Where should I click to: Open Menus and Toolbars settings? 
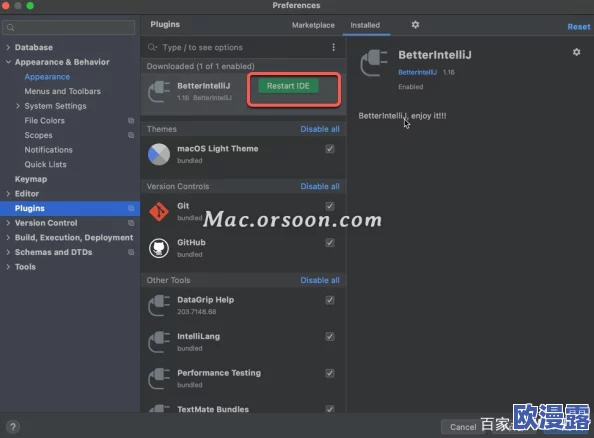tap(63, 91)
